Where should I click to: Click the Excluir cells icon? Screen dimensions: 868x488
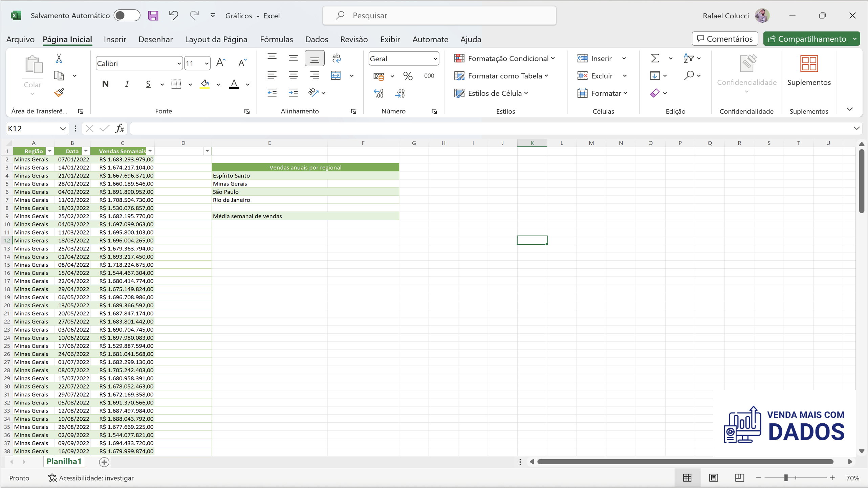pyautogui.click(x=583, y=75)
